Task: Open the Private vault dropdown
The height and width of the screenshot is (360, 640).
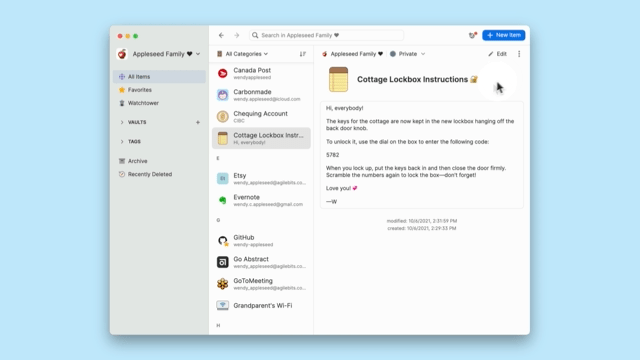Action: pos(408,54)
